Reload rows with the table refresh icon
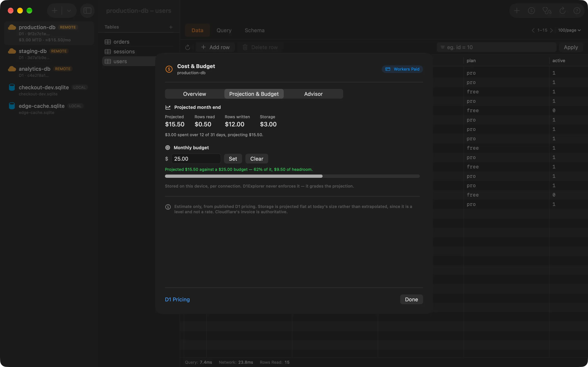 coord(188,47)
